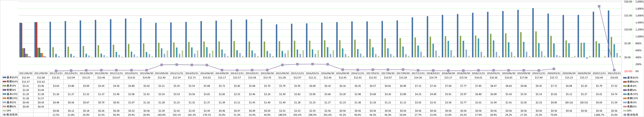Click the 基本SPS green swatch in table row header

4,86
